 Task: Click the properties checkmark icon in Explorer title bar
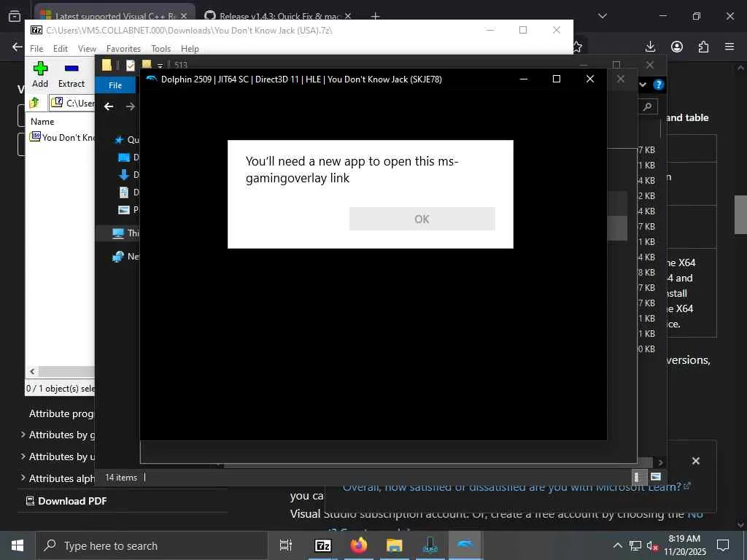tap(131, 65)
